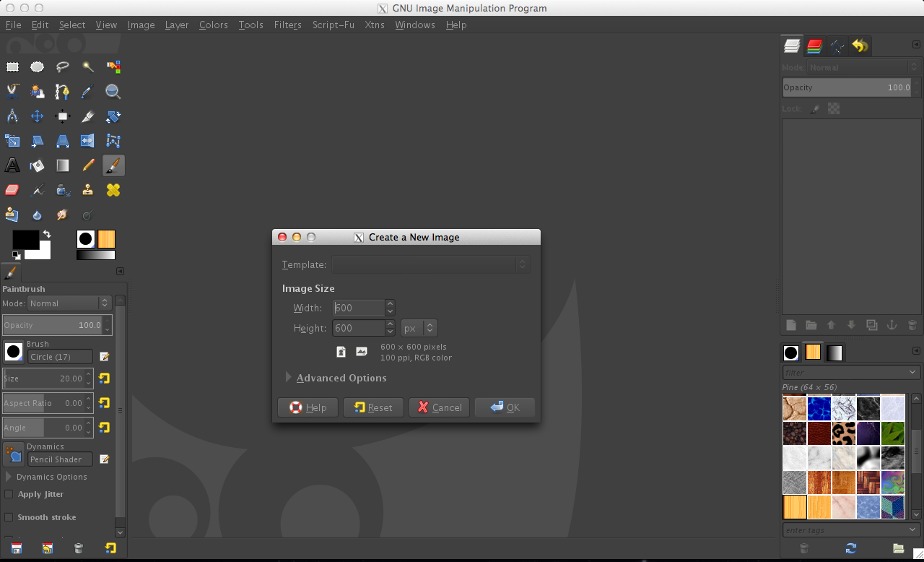Enable the Smooth stroke checkbox
Viewport: 924px width, 562px height.
tap(9, 517)
